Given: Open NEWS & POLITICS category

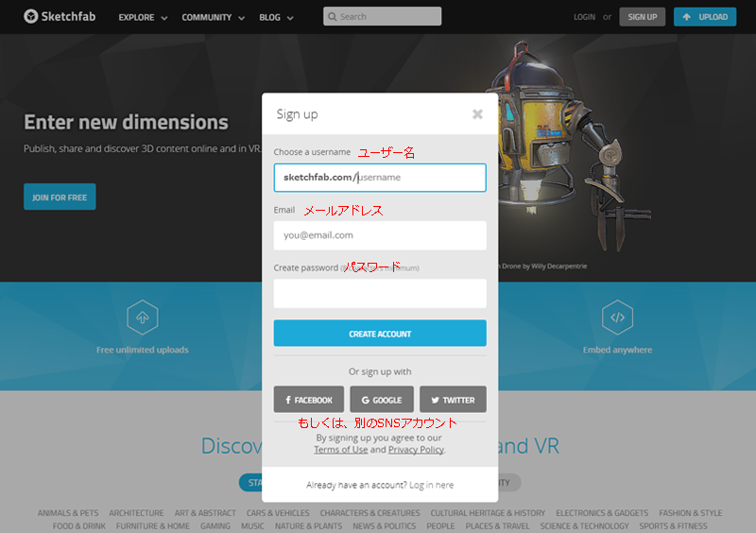Looking at the screenshot, I should (385, 525).
